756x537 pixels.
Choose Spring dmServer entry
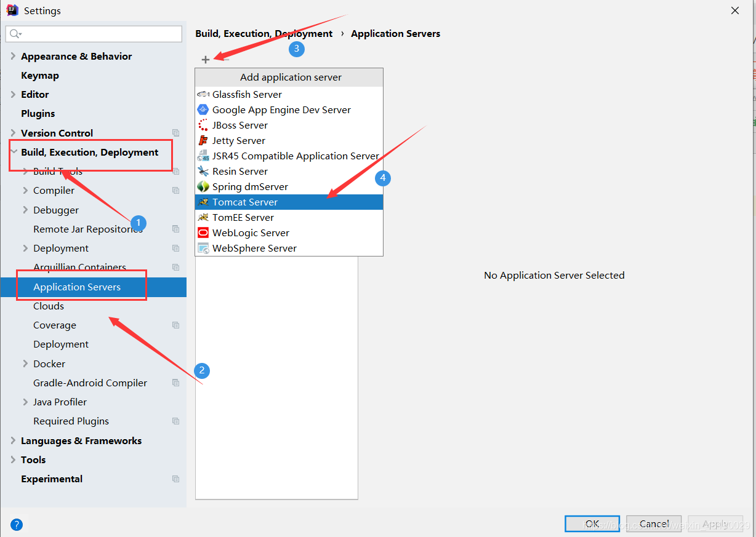tap(289, 186)
